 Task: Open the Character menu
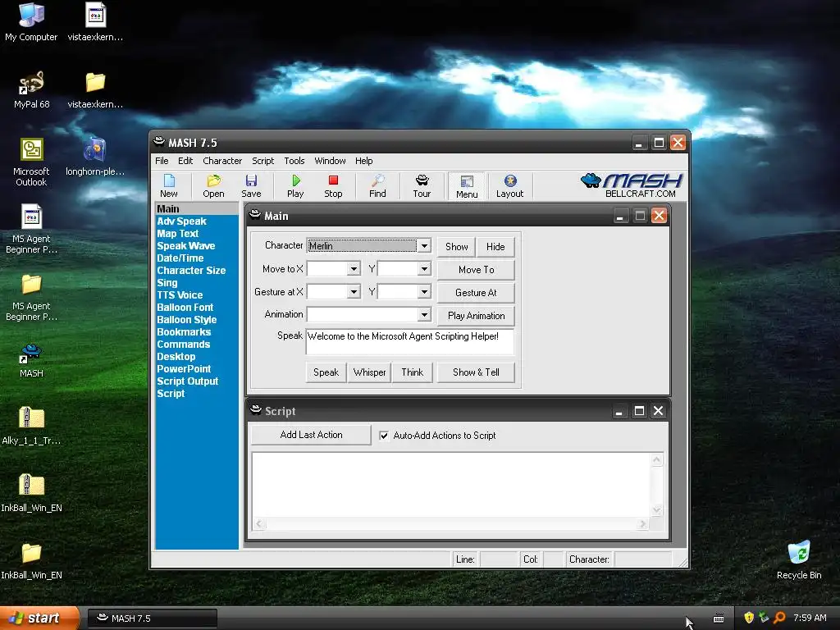tap(222, 161)
